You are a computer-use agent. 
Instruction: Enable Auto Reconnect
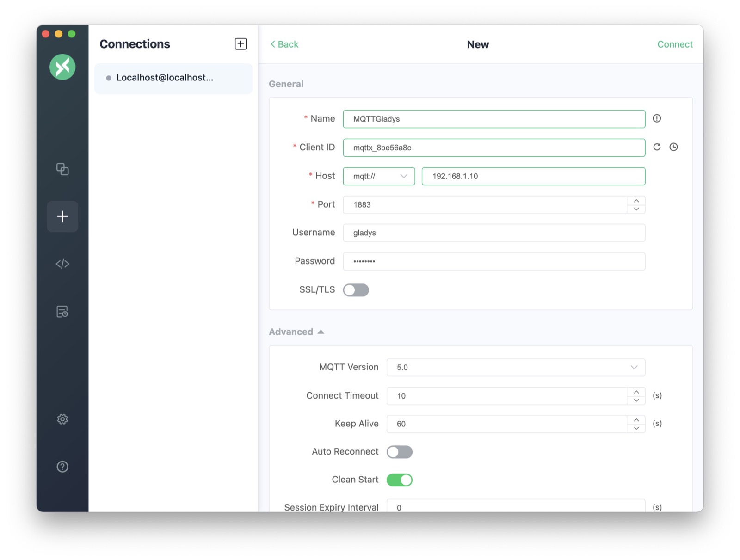click(400, 452)
